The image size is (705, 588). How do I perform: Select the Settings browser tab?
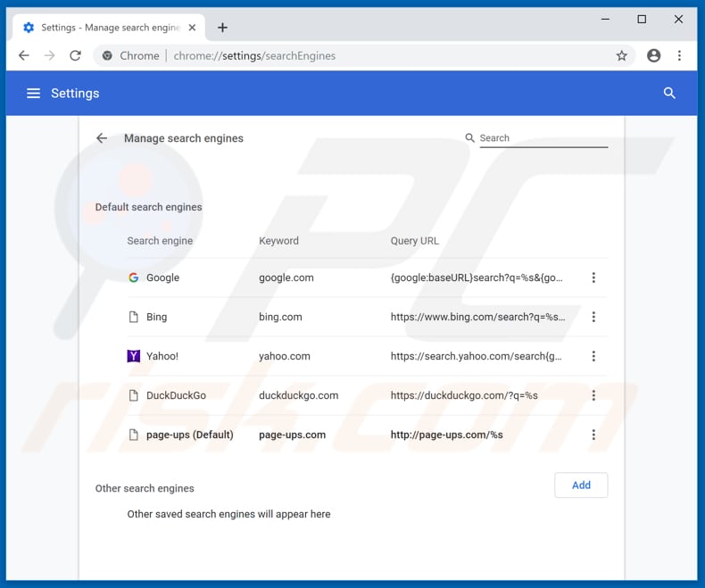tap(109, 28)
